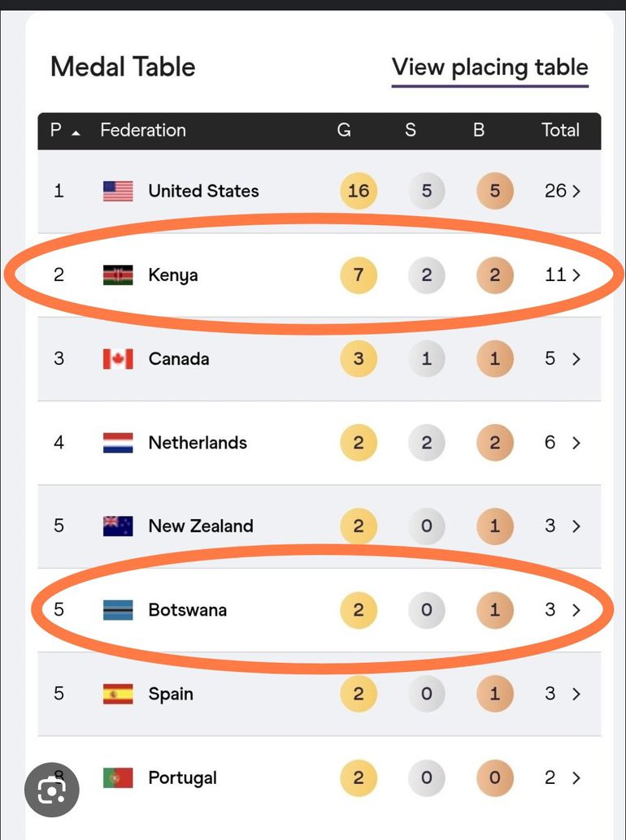
Task: Click the Spain flag icon
Action: pyautogui.click(x=118, y=694)
